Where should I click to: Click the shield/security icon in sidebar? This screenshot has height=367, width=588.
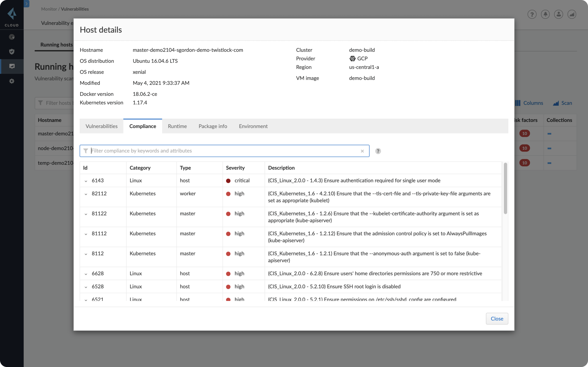click(12, 52)
